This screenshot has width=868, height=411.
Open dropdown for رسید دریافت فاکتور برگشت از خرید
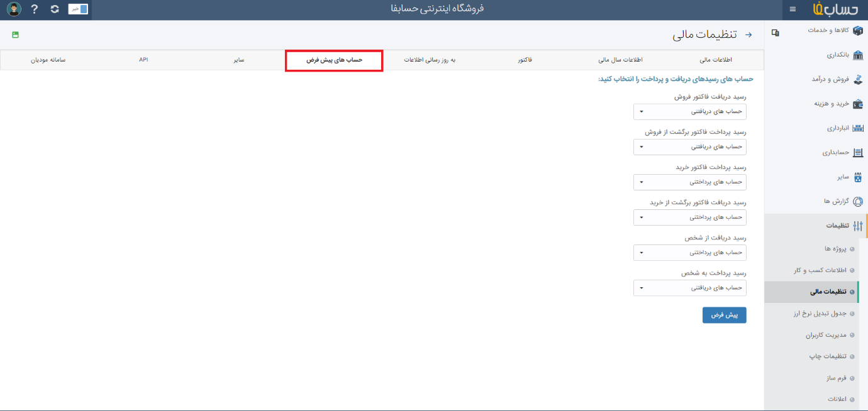(x=690, y=217)
